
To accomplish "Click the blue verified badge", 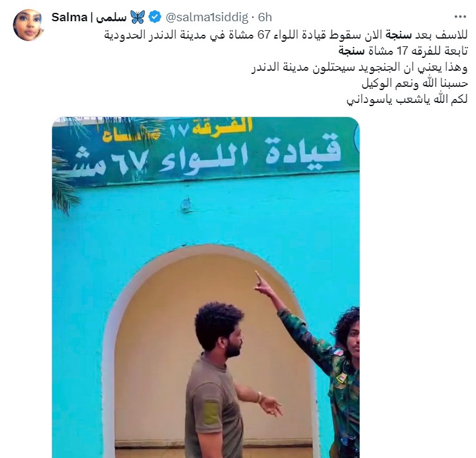I will pyautogui.click(x=155, y=17).
